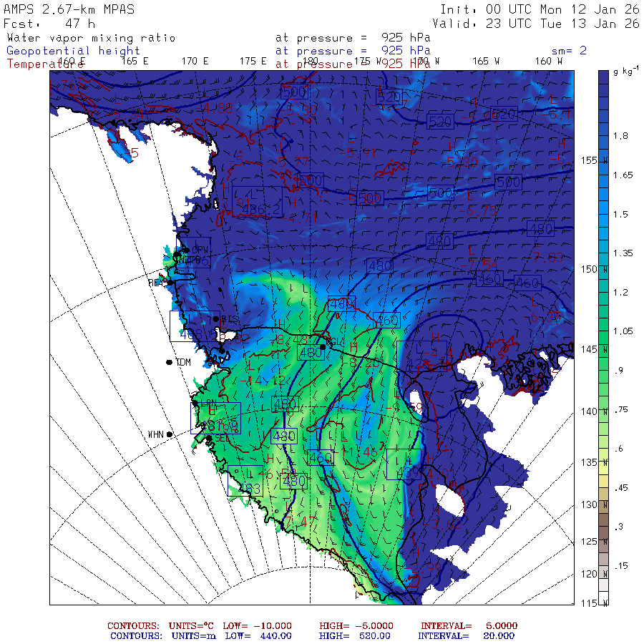The width and height of the screenshot is (644, 644).
Task: Click the black "at pressure = 925 hPa" text
Action: (x=353, y=38)
